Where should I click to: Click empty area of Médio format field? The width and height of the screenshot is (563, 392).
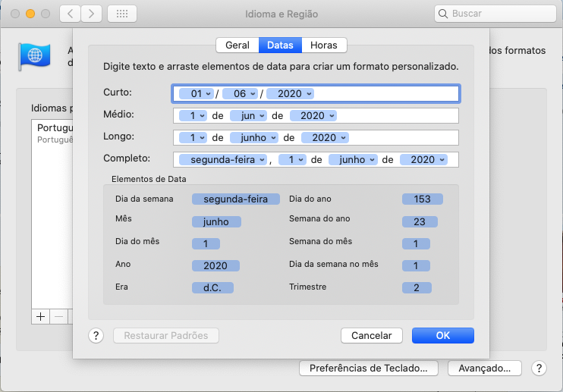[x=397, y=115]
